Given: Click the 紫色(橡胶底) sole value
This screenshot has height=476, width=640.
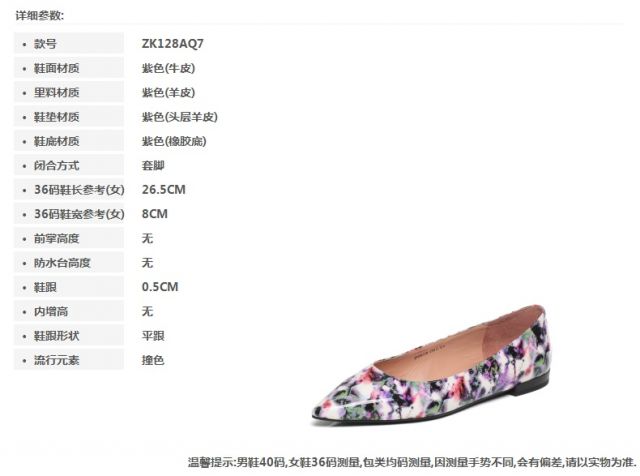Looking at the screenshot, I should [174, 141].
